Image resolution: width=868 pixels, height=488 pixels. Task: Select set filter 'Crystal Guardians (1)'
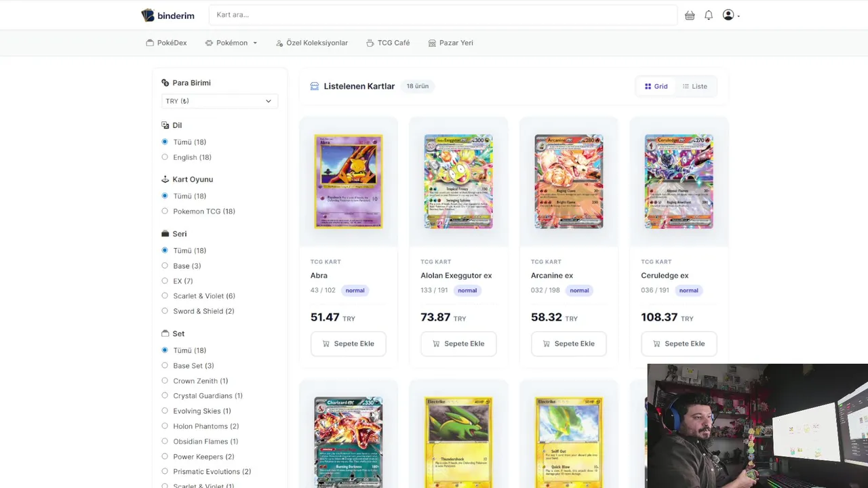point(201,396)
